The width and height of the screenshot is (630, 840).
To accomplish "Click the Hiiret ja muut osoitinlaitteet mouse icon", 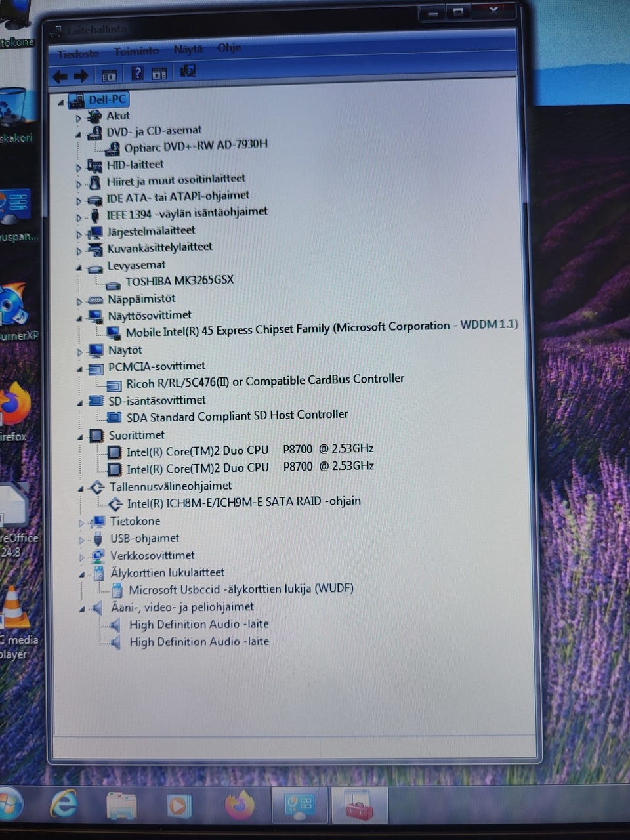I will point(96,181).
